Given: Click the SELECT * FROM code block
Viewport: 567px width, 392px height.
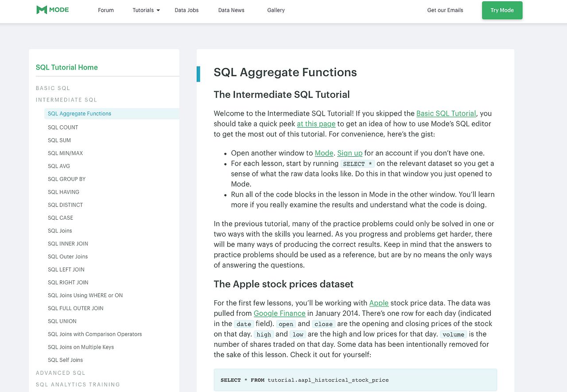Looking at the screenshot, I should [355, 380].
